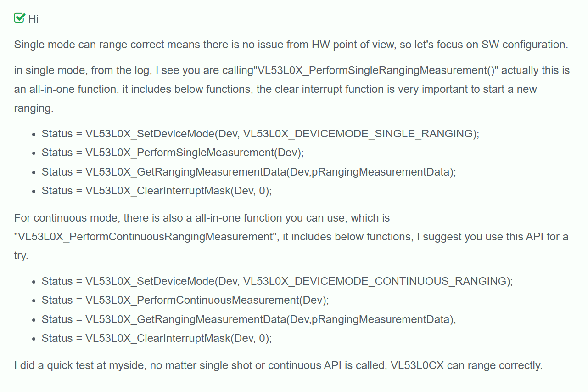Click the first GetRangingMeasurementData bullet line

[x=249, y=172]
